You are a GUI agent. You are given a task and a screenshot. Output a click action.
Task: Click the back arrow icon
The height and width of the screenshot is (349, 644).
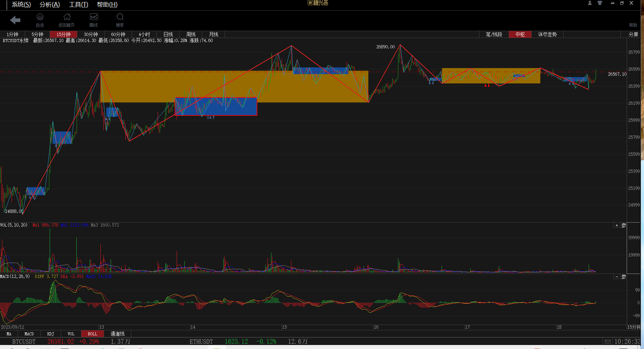pyautogui.click(x=15, y=20)
